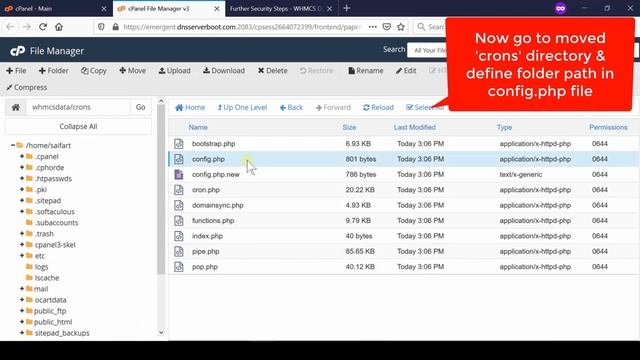Expand the .cphorde folder node

[x=22, y=167]
